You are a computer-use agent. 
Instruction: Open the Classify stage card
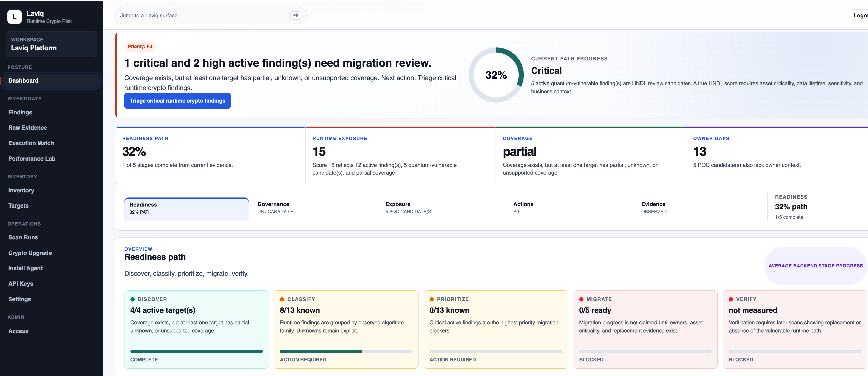point(346,329)
